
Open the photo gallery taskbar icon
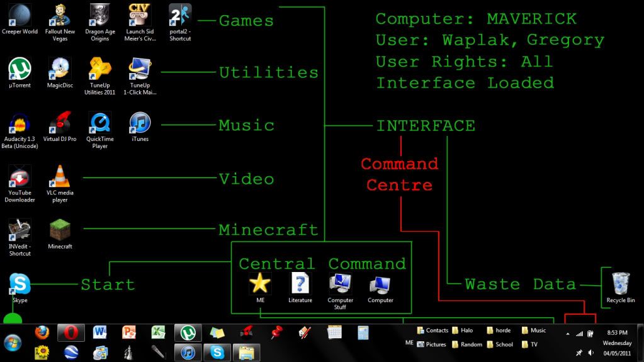tap(100, 353)
